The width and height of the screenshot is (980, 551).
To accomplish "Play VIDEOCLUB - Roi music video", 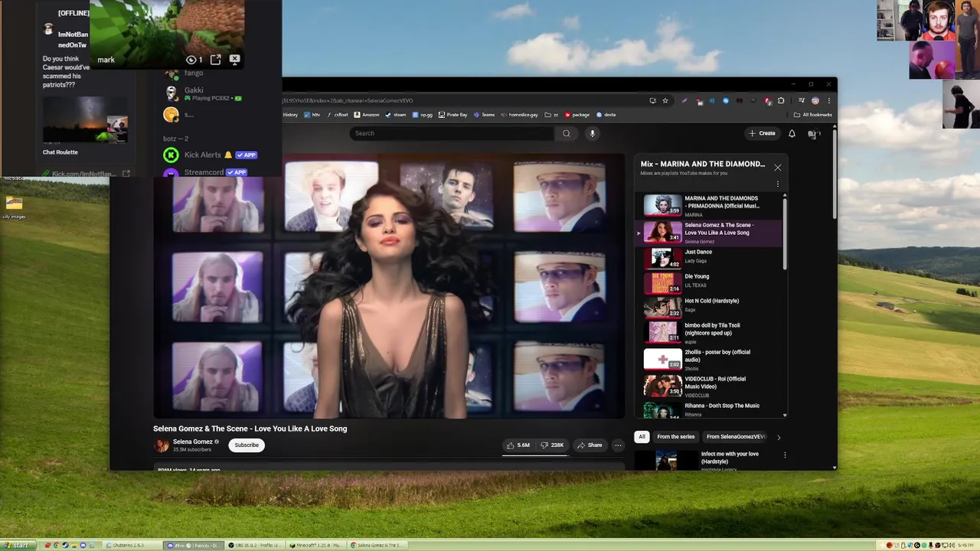I will point(708,386).
